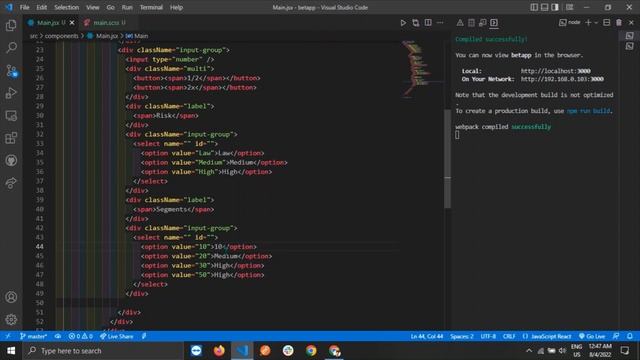640x360 pixels.
Task: Open the localhost:3000 link in the terminal
Action: pyautogui.click(x=556, y=71)
